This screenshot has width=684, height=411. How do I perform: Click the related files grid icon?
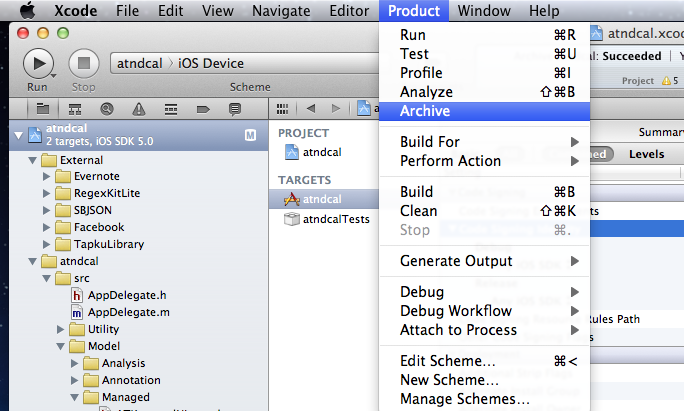[x=282, y=109]
